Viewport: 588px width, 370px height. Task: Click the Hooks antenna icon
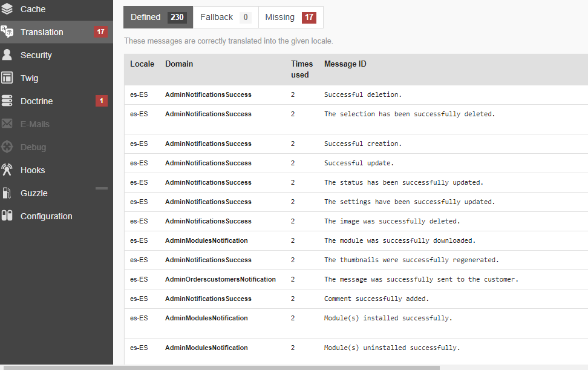click(7, 170)
